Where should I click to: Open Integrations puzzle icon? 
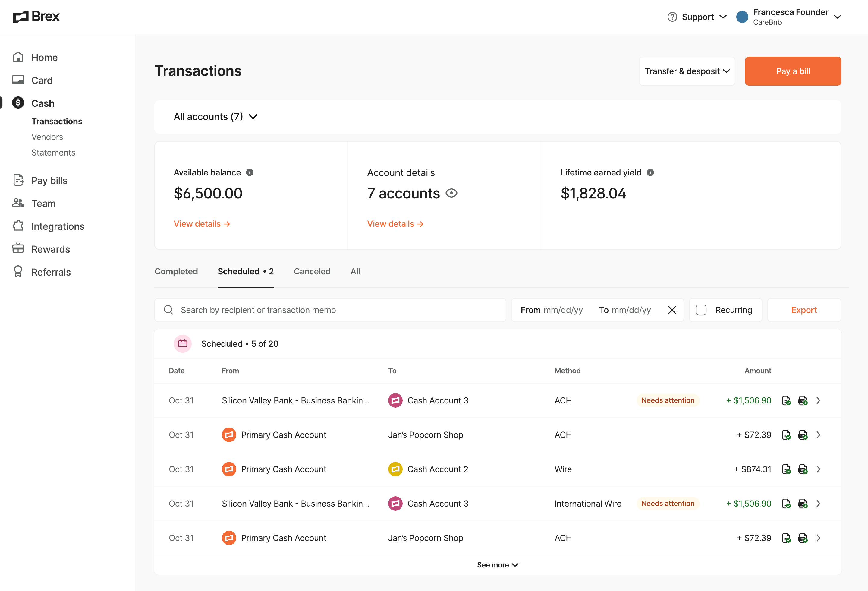click(18, 226)
